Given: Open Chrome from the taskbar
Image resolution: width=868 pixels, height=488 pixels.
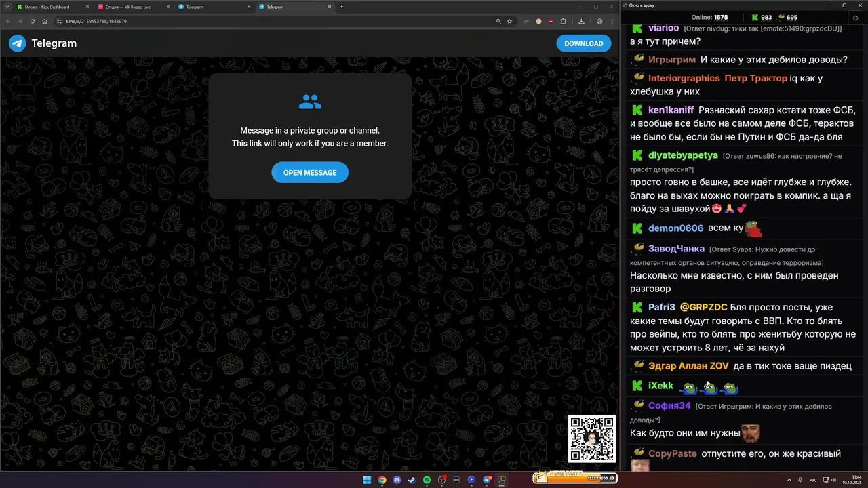Looking at the screenshot, I should coord(382,480).
